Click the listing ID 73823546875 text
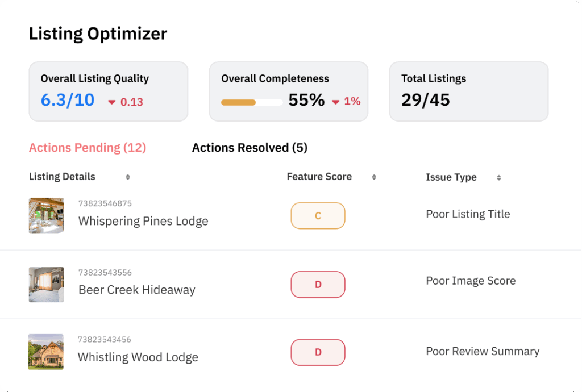Screen dimensions: 582x392 tap(104, 203)
